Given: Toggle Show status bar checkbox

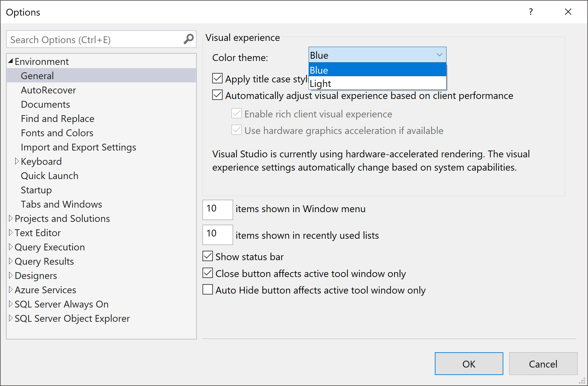Looking at the screenshot, I should 208,256.
